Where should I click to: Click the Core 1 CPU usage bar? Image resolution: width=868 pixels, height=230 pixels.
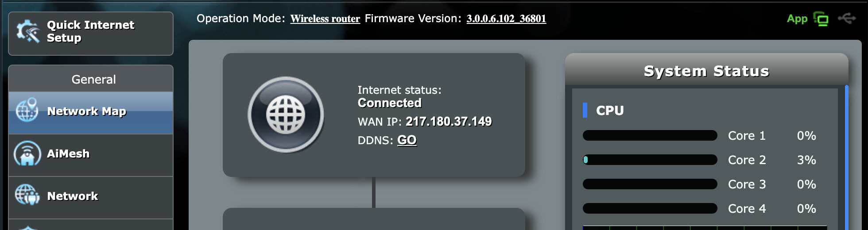tap(650, 135)
